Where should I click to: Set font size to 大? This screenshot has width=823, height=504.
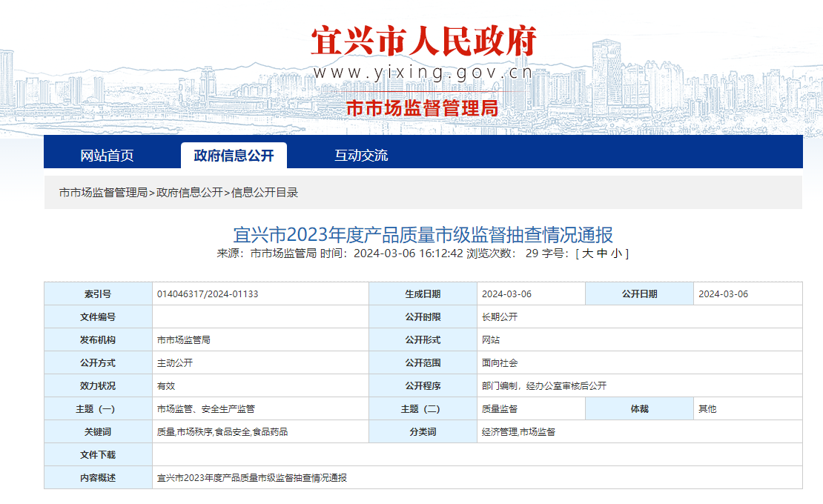point(588,253)
